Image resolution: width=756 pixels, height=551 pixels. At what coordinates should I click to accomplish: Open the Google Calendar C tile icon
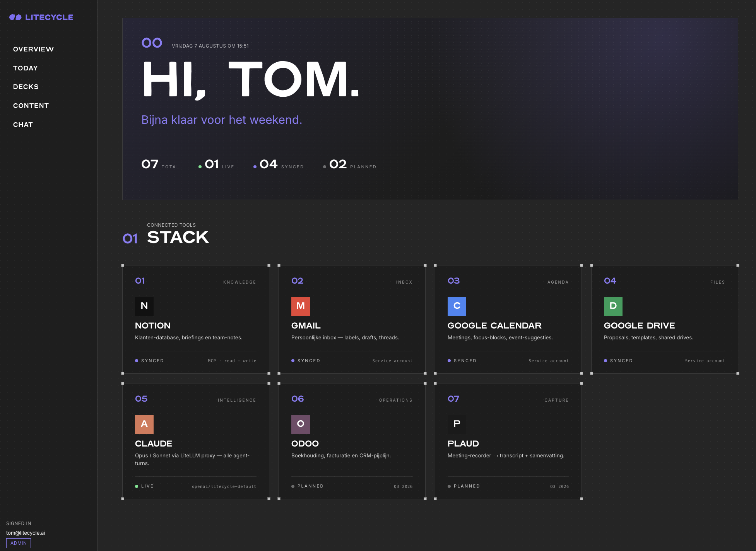457,306
